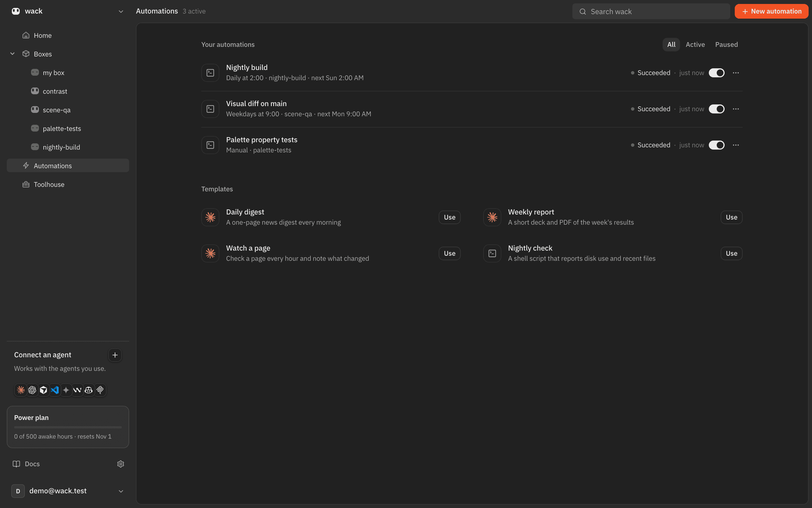Image resolution: width=812 pixels, height=508 pixels.
Task: Disable the Nightly build automation toggle
Action: [x=716, y=73]
